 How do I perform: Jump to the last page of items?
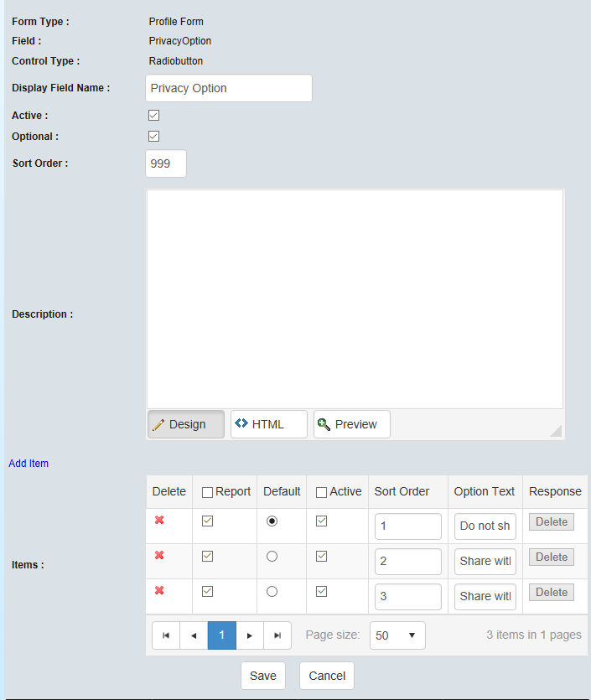click(x=277, y=635)
